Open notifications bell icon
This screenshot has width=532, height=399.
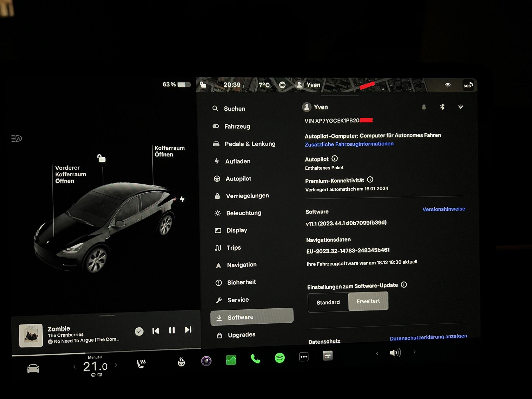424,107
